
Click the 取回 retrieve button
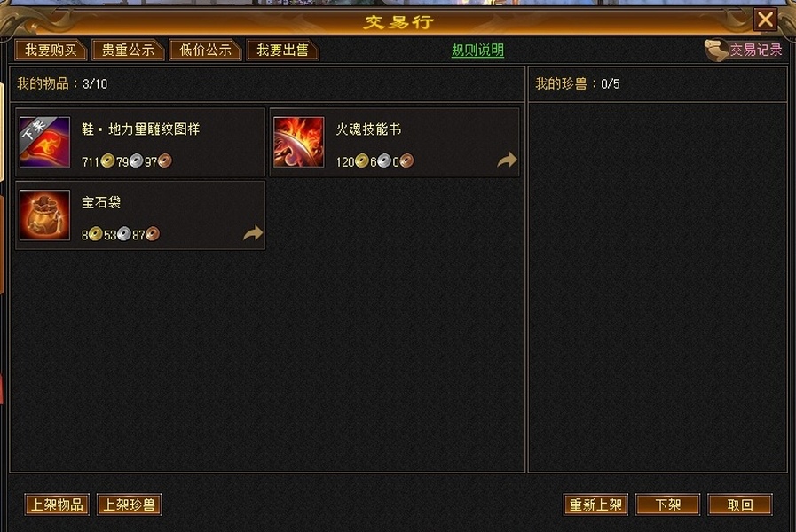[x=740, y=505]
